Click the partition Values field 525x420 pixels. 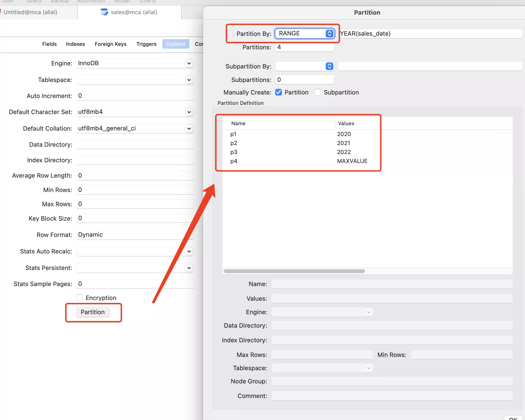tap(392, 298)
